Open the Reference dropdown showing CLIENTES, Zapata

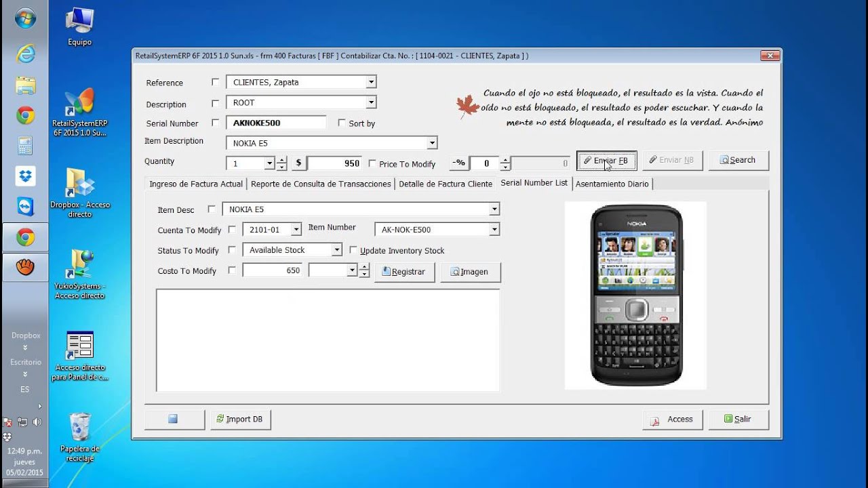pos(371,82)
